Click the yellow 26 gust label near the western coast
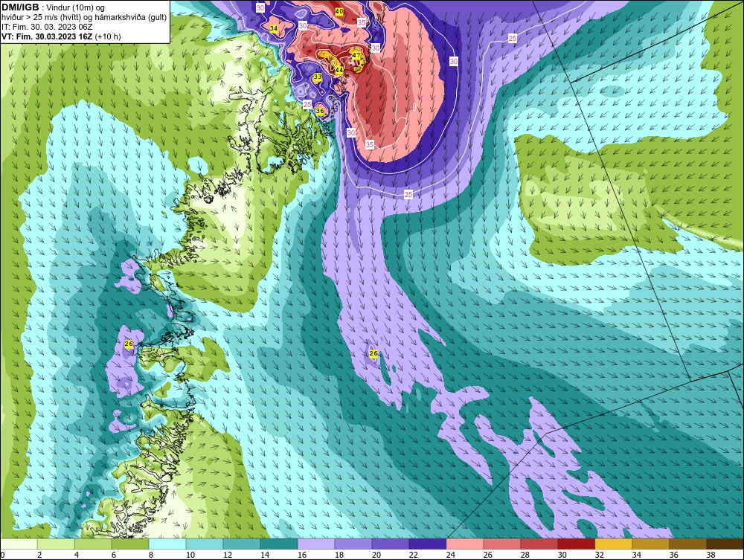Screen dimensions: 744x560 129,344
